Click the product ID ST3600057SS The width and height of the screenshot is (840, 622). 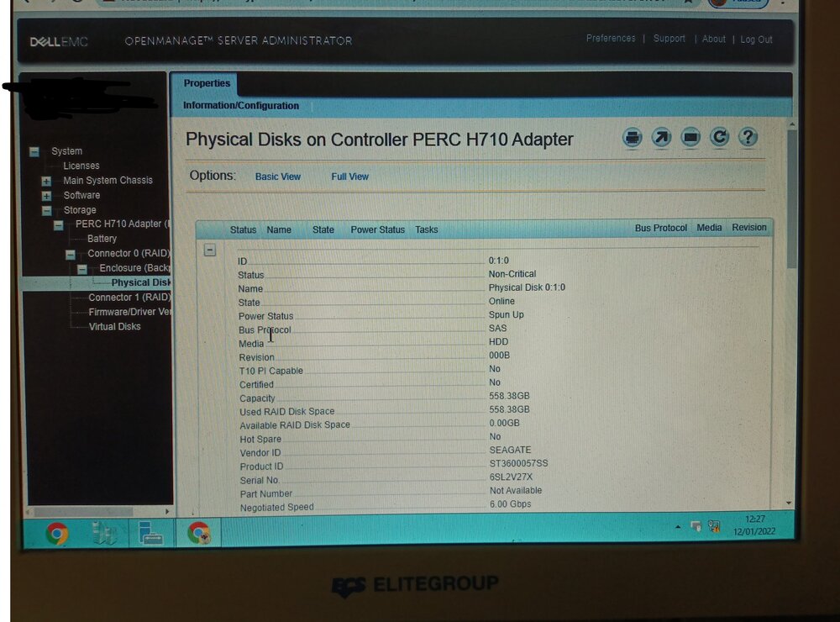pos(518,463)
